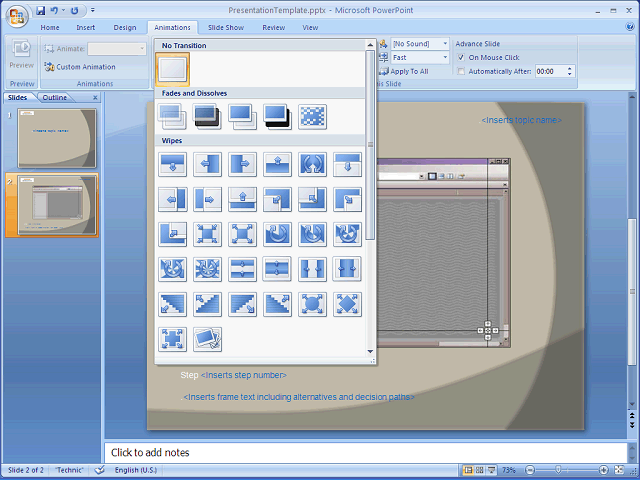
Task: Choose the Fade Through Black transition
Action: (207, 117)
